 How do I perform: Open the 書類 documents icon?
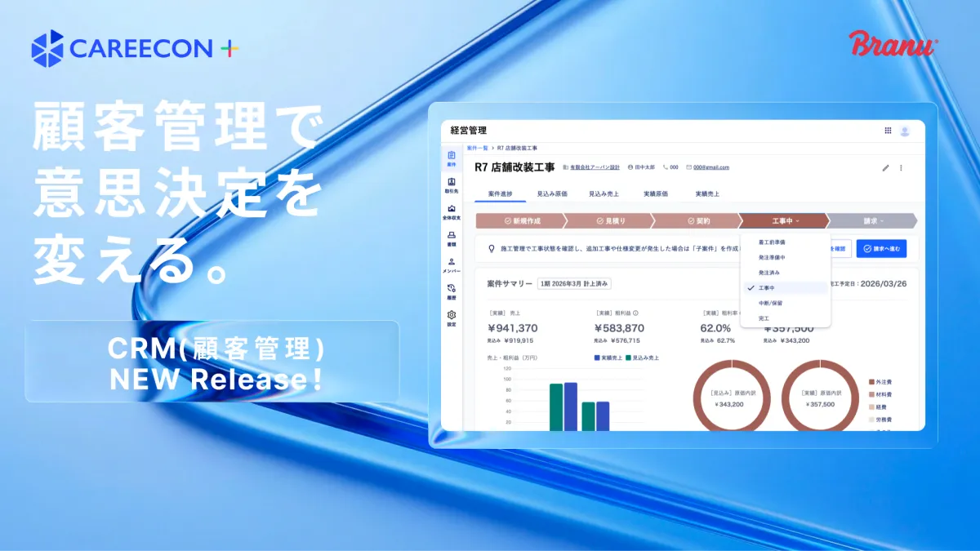(452, 238)
